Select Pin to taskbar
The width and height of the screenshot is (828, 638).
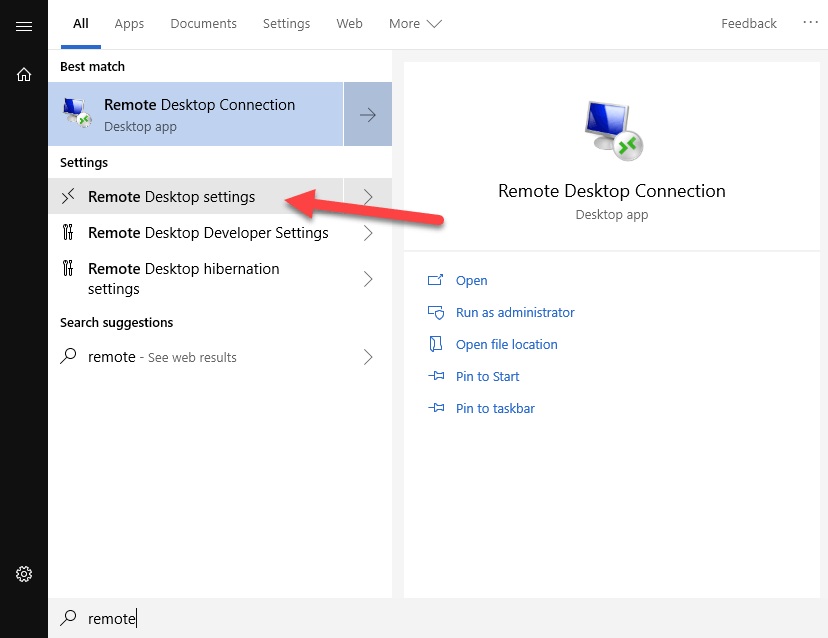click(x=495, y=408)
